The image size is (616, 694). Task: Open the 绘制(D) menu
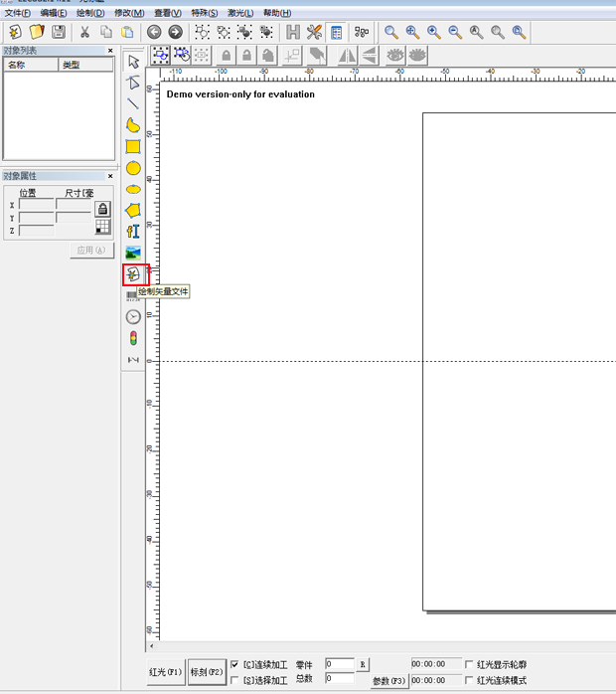point(90,13)
